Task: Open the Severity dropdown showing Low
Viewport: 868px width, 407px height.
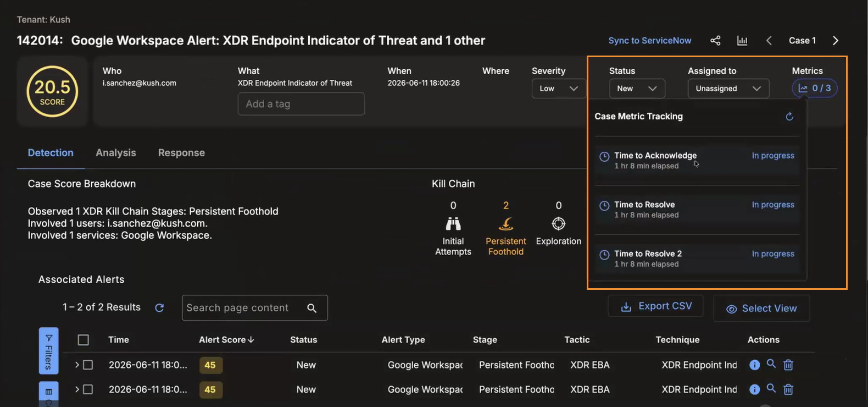Action: click(x=559, y=89)
